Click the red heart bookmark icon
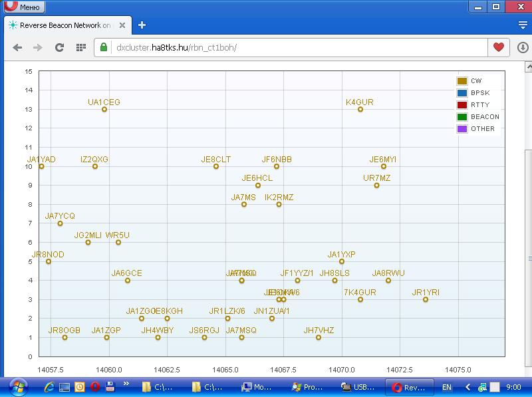Image resolution: width=532 pixels, height=397 pixels. coord(498,47)
